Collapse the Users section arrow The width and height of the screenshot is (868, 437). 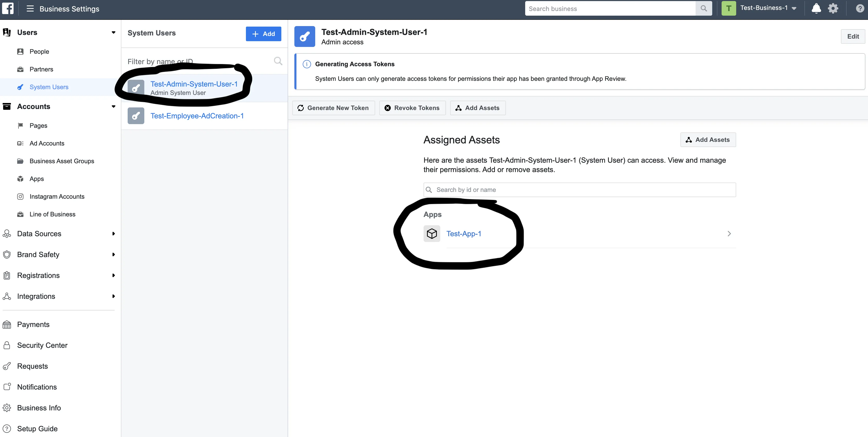[x=114, y=32]
